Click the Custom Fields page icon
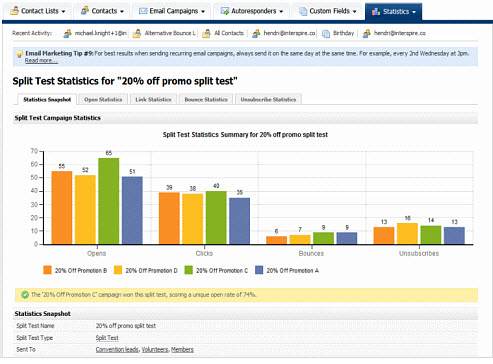The image size is (493, 364). [303, 11]
